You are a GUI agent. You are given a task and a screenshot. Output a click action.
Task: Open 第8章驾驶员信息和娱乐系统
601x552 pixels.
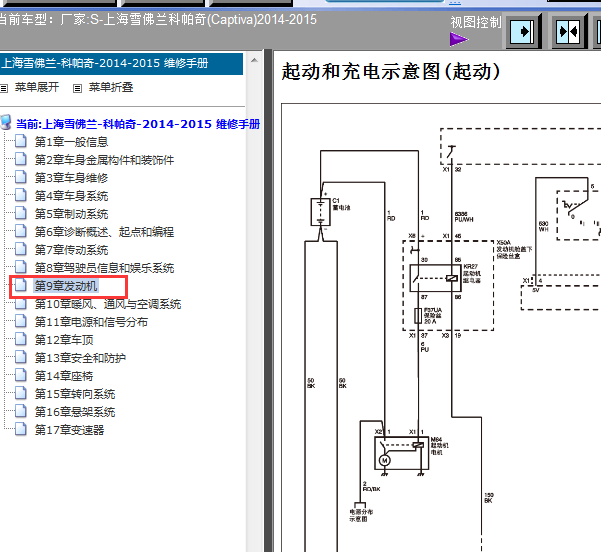(x=104, y=268)
